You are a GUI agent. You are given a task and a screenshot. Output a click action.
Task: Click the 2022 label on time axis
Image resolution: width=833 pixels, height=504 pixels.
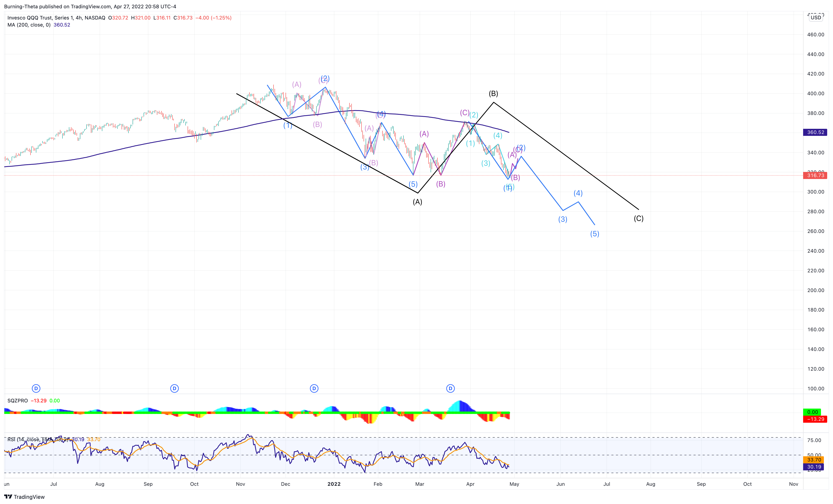(334, 484)
